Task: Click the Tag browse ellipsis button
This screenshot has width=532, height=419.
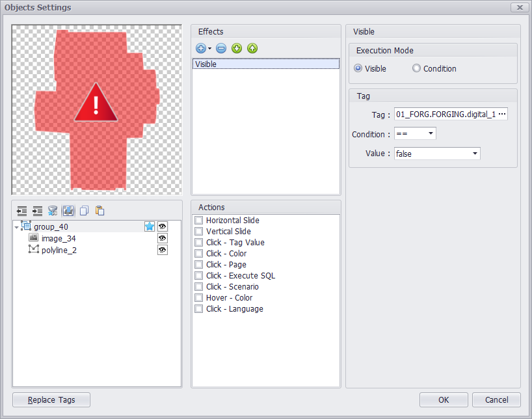Action: point(501,115)
